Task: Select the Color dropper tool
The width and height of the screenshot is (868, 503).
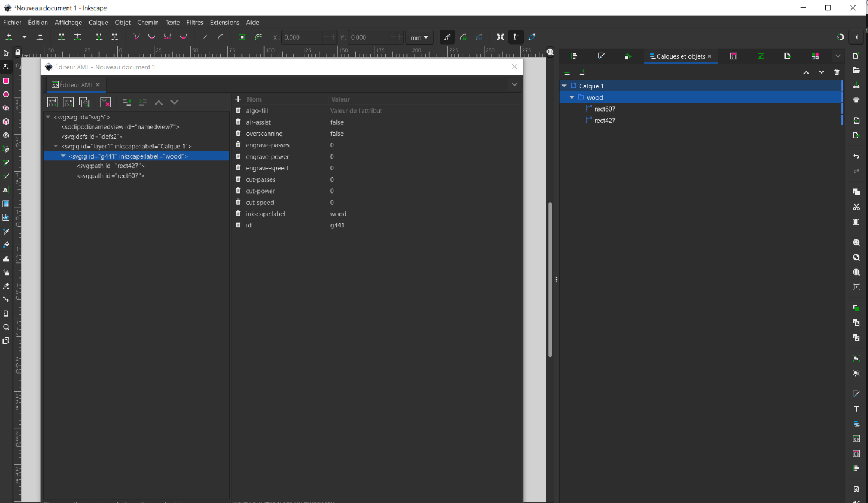Action: point(6,231)
